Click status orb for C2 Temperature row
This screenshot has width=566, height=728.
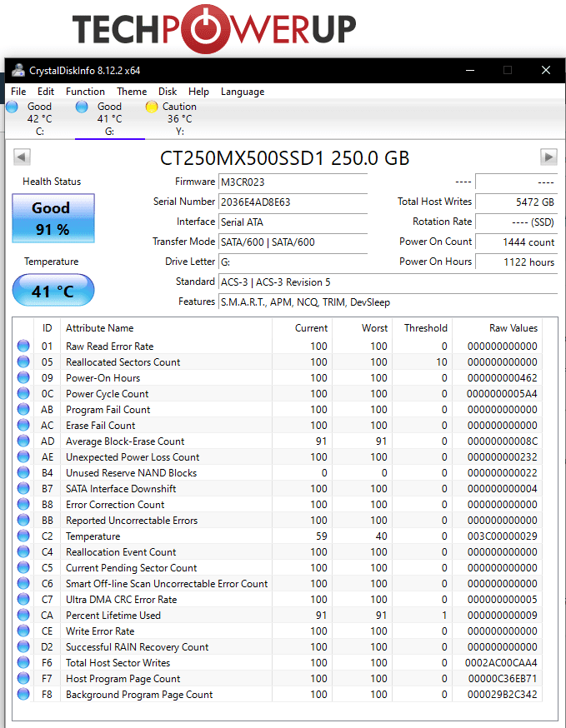[x=23, y=536]
